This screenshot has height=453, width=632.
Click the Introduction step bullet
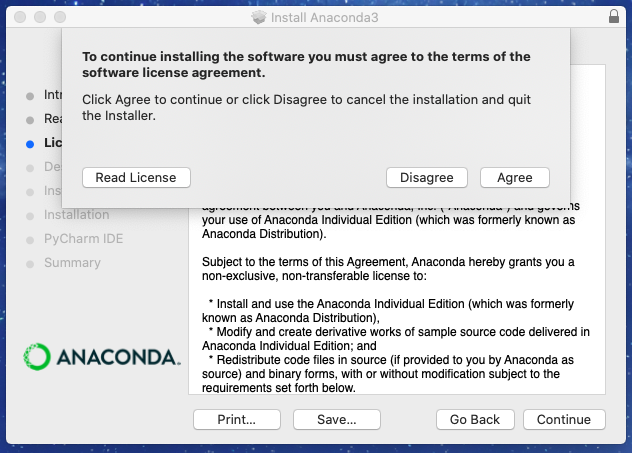(30, 96)
